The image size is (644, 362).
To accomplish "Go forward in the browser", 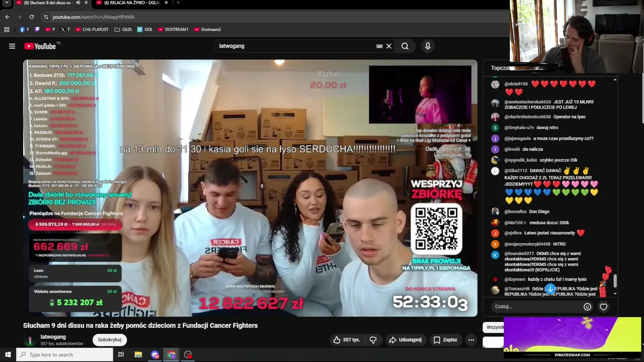I will (19, 17).
